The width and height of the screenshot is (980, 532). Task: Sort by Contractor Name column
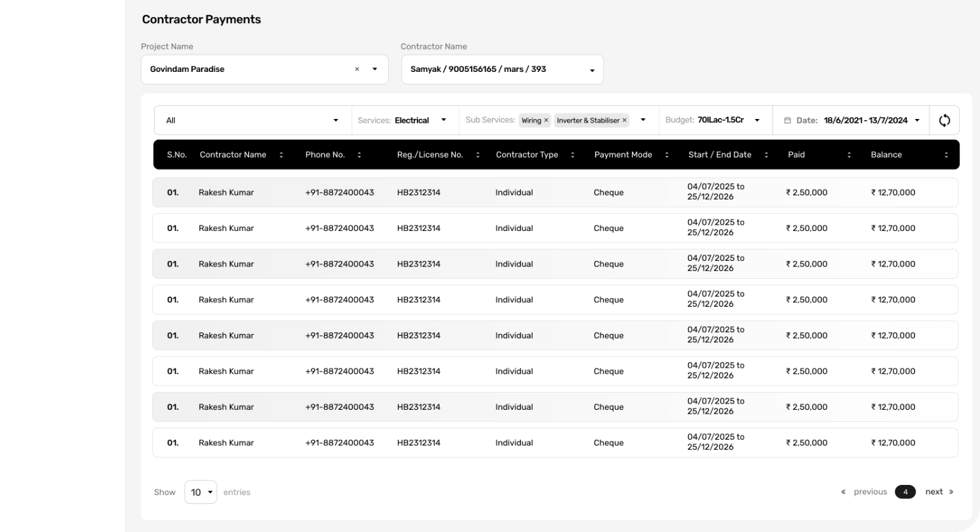coord(281,155)
